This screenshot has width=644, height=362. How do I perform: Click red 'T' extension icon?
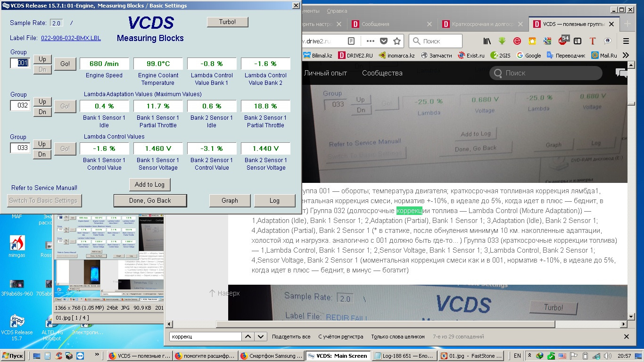[593, 41]
